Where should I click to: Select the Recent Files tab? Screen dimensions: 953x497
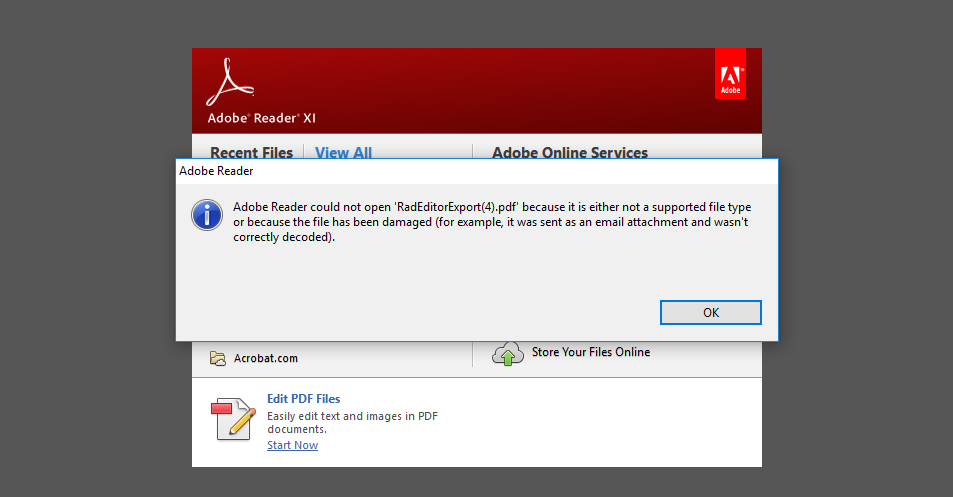pyautogui.click(x=251, y=153)
